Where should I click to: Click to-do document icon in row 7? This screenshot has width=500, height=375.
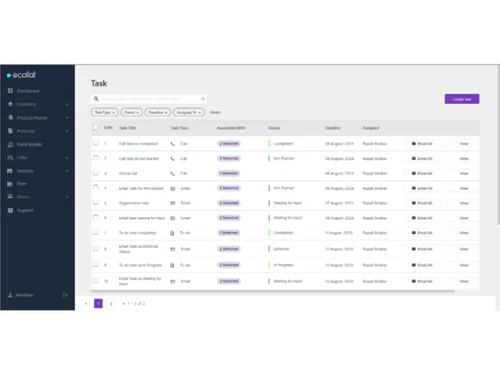tap(172, 233)
